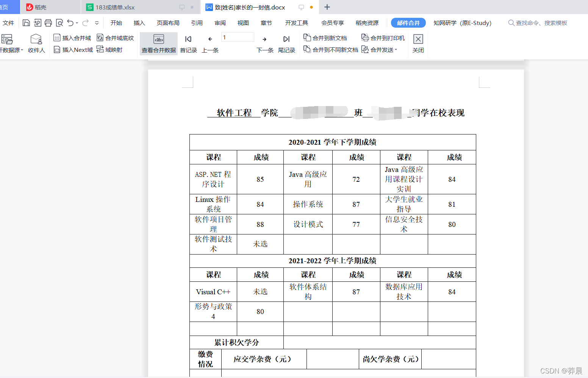Go to previous record 上一条

tap(210, 43)
